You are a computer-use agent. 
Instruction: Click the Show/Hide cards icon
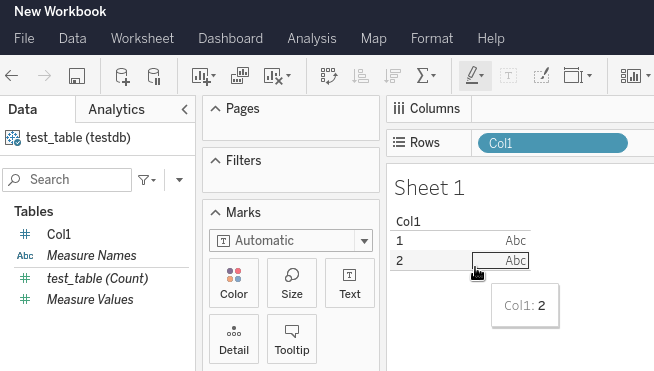coord(631,76)
